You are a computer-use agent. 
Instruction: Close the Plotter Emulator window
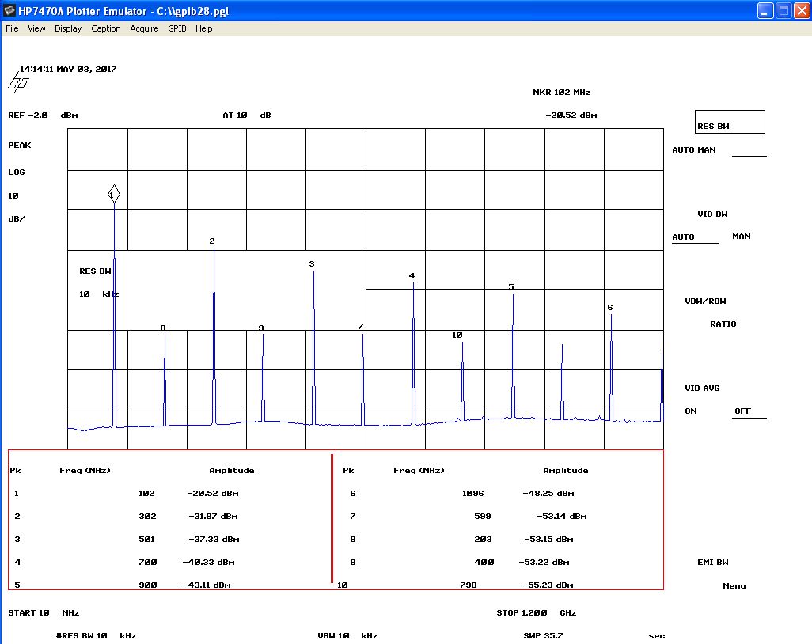[x=801, y=11]
